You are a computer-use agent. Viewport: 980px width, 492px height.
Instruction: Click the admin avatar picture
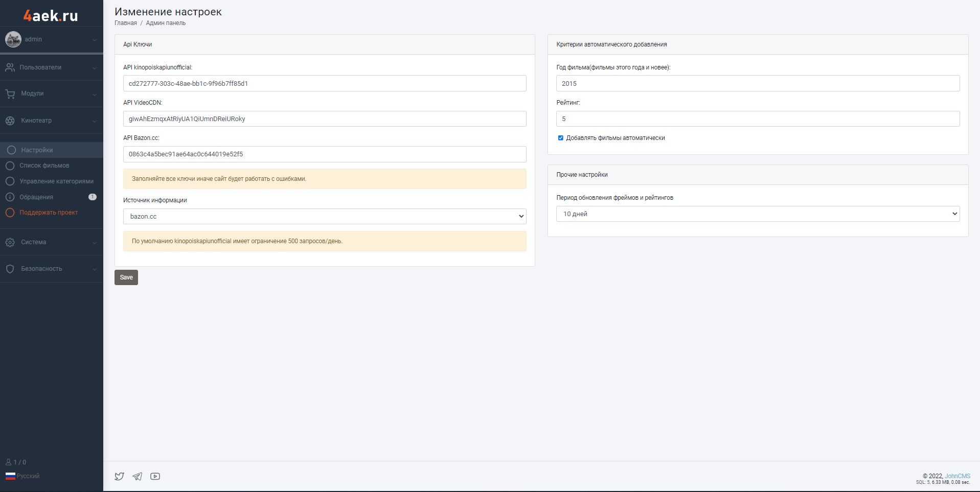pyautogui.click(x=13, y=39)
